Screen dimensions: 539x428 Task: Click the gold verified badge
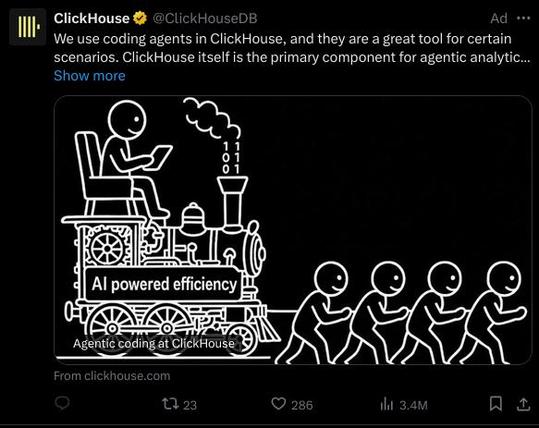click(140, 18)
